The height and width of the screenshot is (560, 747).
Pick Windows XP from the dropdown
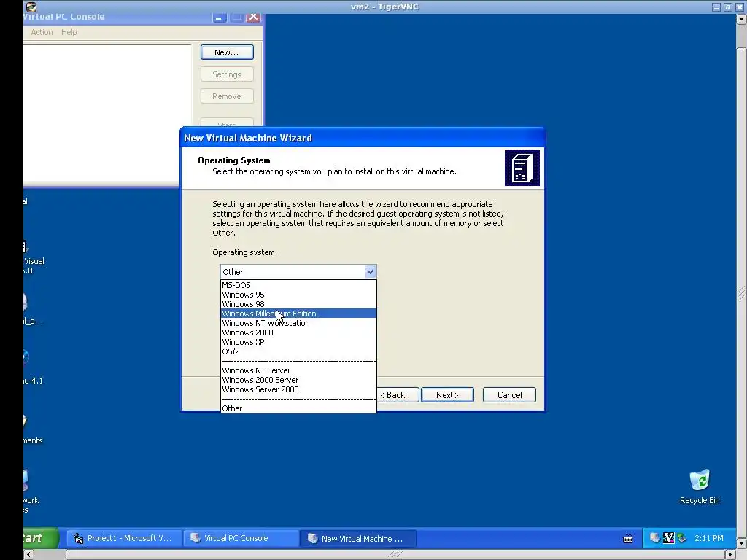298,342
